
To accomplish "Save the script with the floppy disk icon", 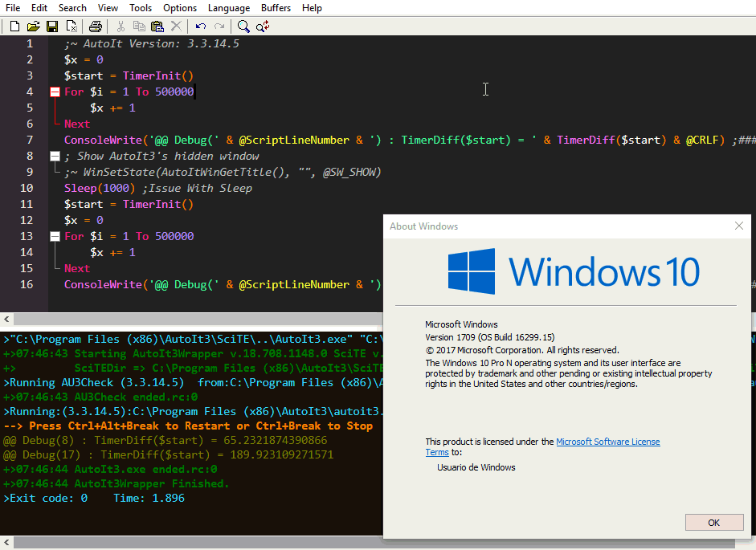I will coord(52,26).
